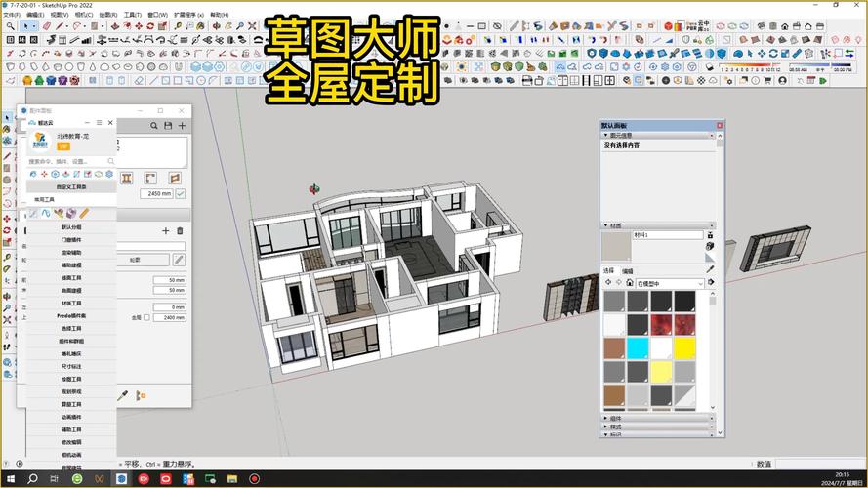The width and height of the screenshot is (868, 488).
Task: Open the 门窗插件 plugin group
Action: (71, 239)
